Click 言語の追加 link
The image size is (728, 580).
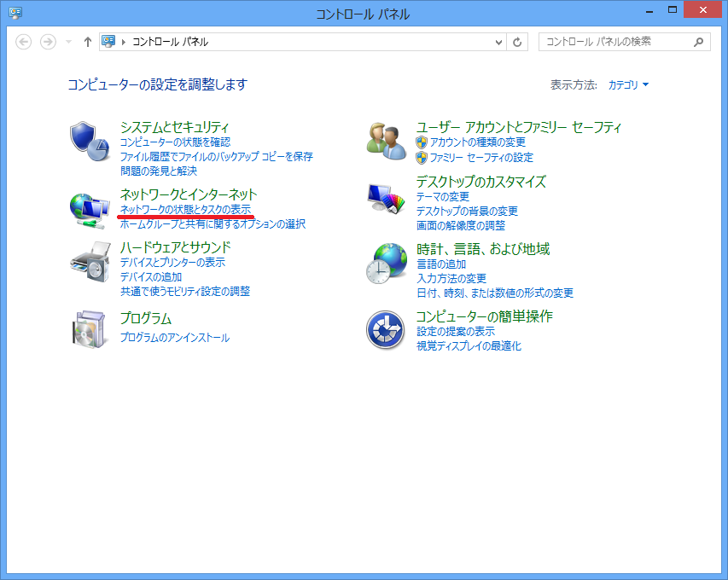click(441, 264)
